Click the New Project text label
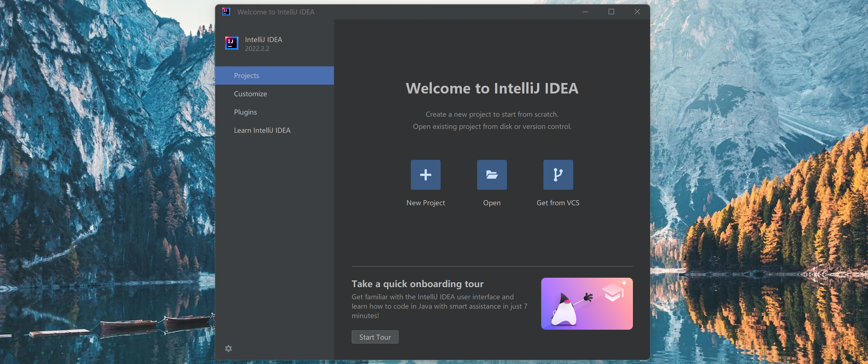Viewport: 868px width, 364px height. pyautogui.click(x=425, y=203)
